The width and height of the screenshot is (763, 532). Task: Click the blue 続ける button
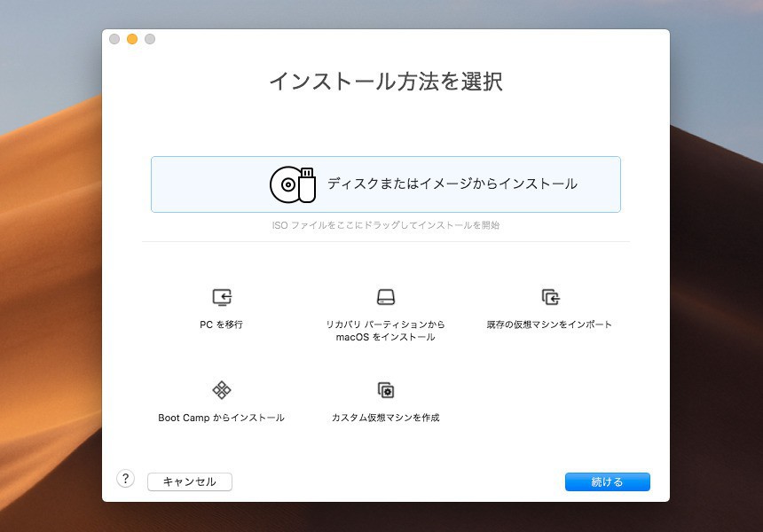click(x=607, y=482)
